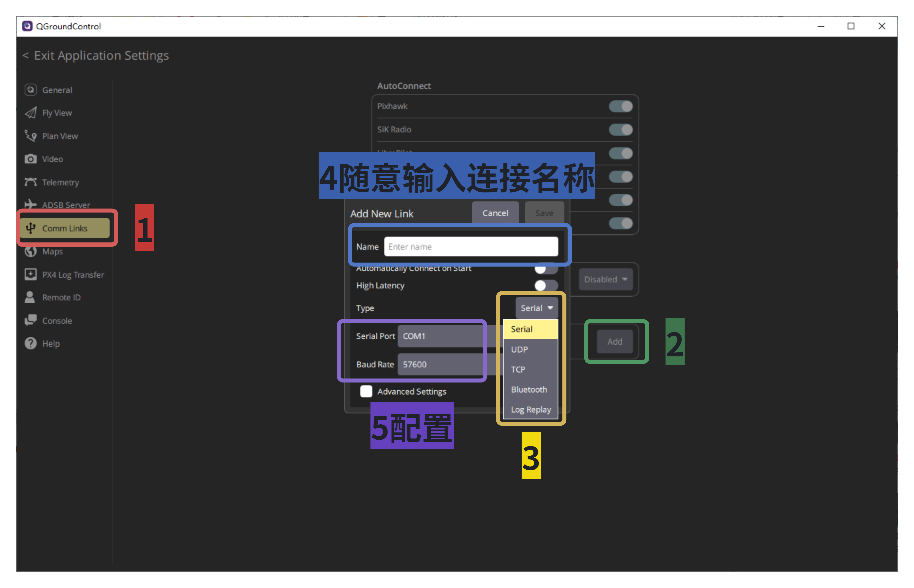The image size is (914, 588).
Task: Open Remote ID via the person icon
Action: coord(30,297)
